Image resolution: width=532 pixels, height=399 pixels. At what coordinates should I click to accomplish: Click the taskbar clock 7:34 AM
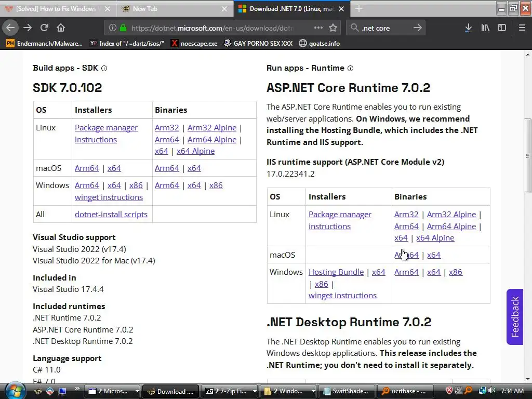[x=512, y=391]
